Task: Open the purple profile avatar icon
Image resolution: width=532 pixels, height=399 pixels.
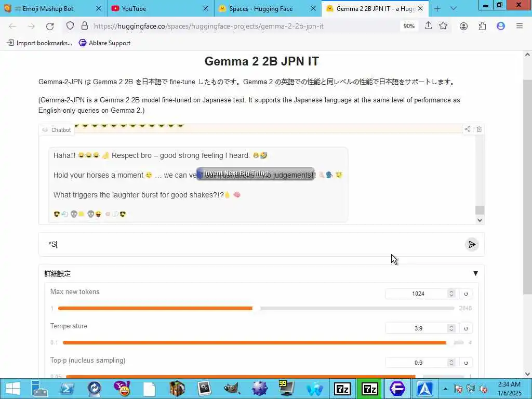Action: (500, 26)
